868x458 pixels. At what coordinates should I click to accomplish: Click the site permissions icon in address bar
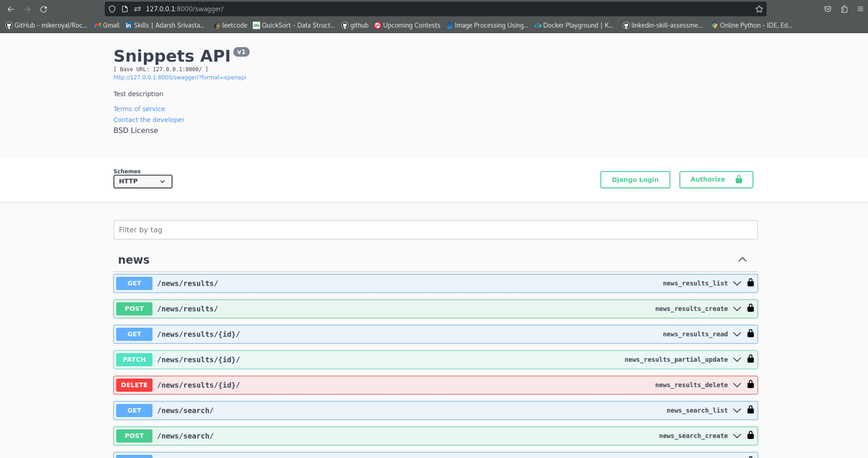point(137,9)
